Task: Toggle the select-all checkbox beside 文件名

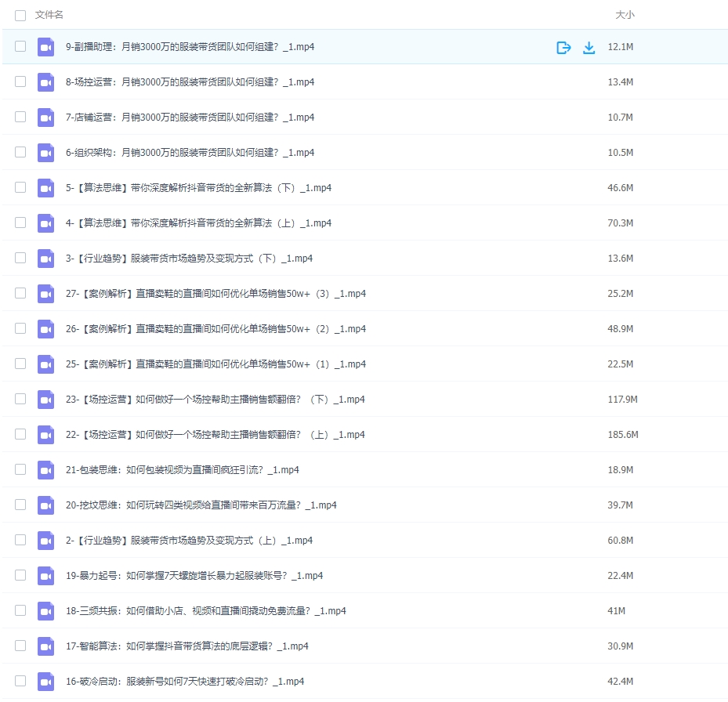Action: (20, 15)
